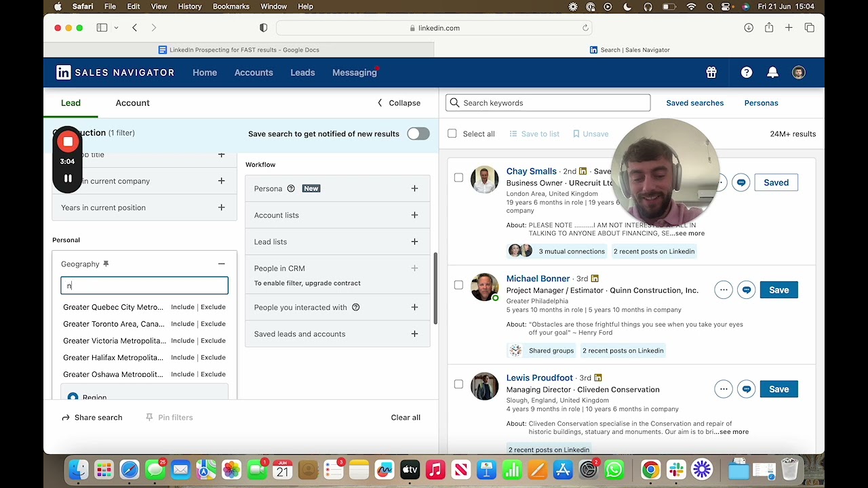Image resolution: width=868 pixels, height=488 pixels.
Task: Save Michael Bonner as a lead
Action: click(778, 290)
